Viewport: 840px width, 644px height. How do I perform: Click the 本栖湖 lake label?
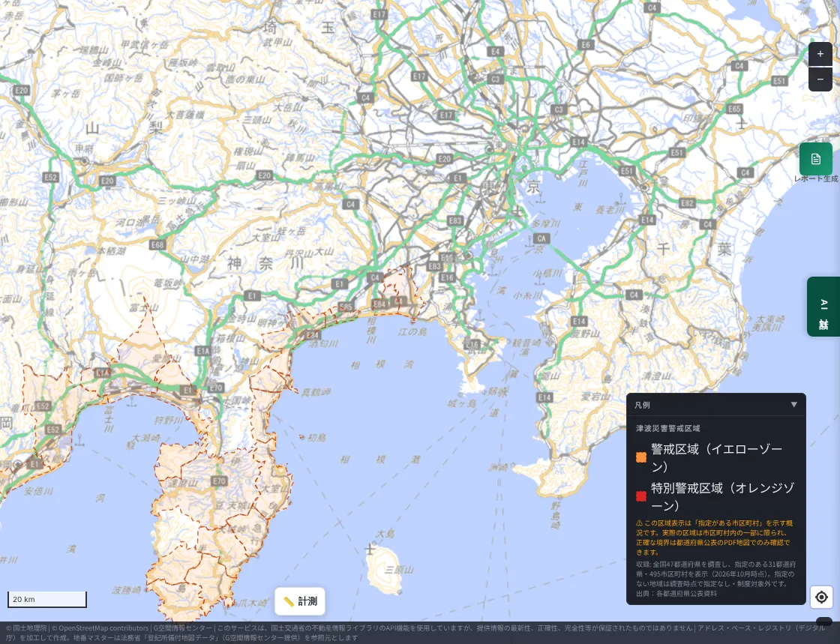[x=112, y=250]
